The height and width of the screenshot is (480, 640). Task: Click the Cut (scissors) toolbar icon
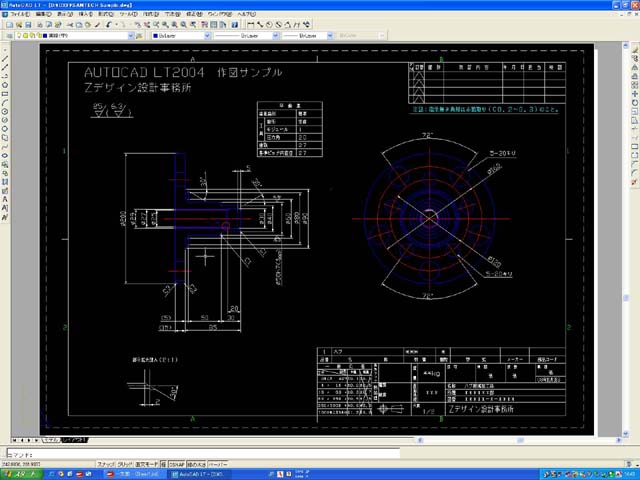pyautogui.click(x=70, y=25)
